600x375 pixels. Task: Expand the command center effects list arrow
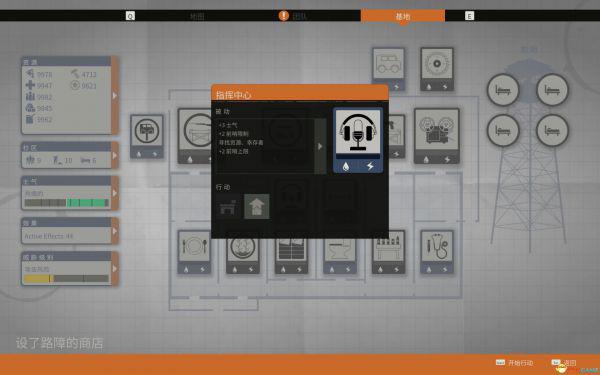click(320, 146)
